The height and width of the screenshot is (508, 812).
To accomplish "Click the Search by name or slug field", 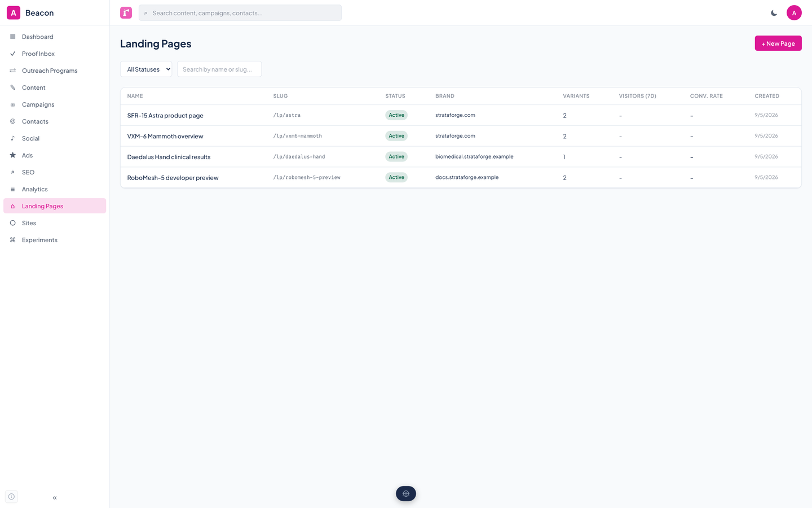I will point(219,69).
